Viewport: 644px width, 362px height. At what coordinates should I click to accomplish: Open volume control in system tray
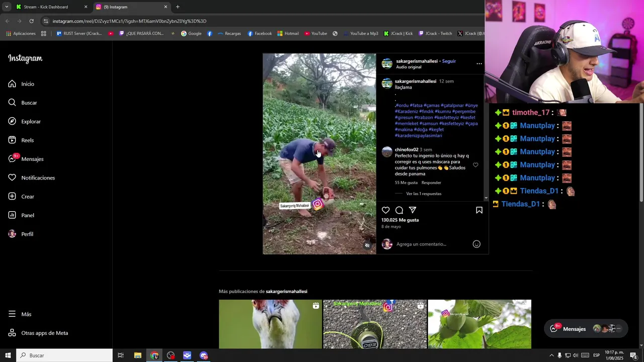(x=576, y=355)
